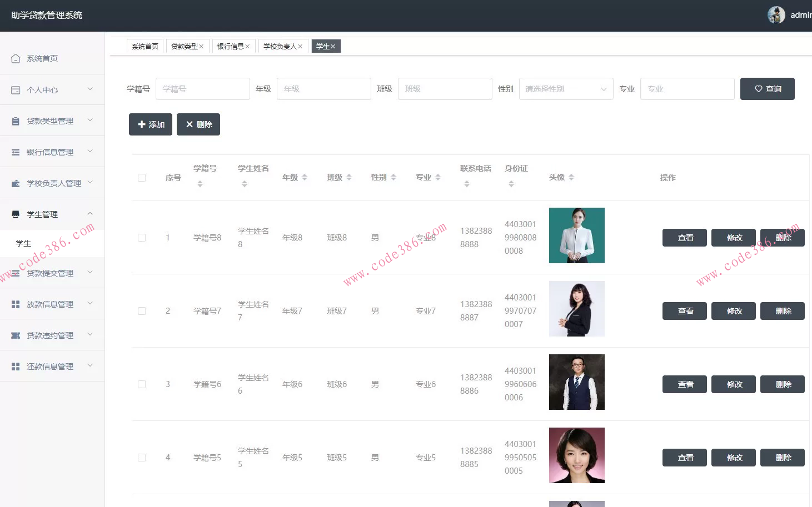Screen dimensions: 812x507
Task: Click the 贷款类型管理 clipboard icon
Action: (16, 121)
